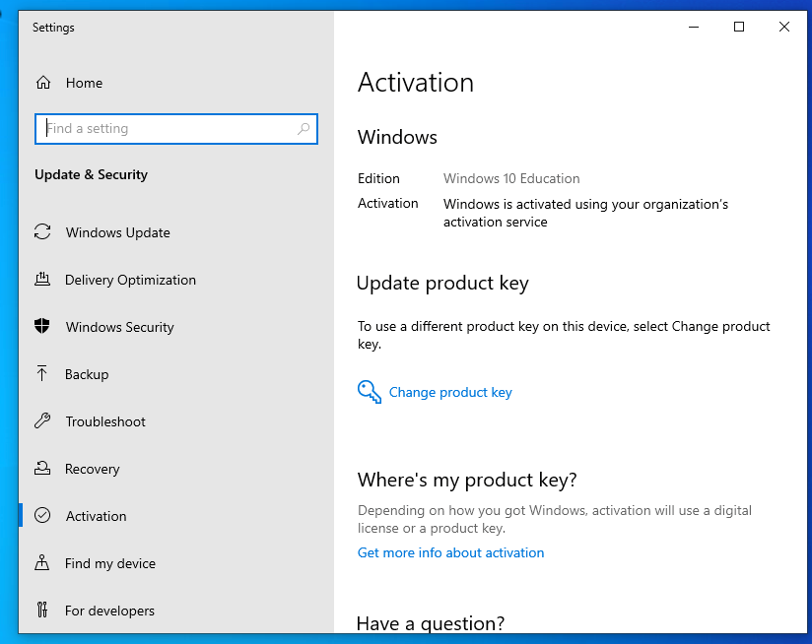The width and height of the screenshot is (812, 644).
Task: Open Recovery options
Action: point(176,469)
